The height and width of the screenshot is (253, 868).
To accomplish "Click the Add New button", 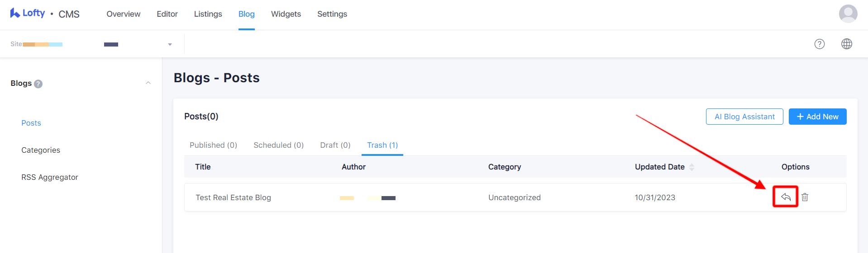I will click(817, 117).
